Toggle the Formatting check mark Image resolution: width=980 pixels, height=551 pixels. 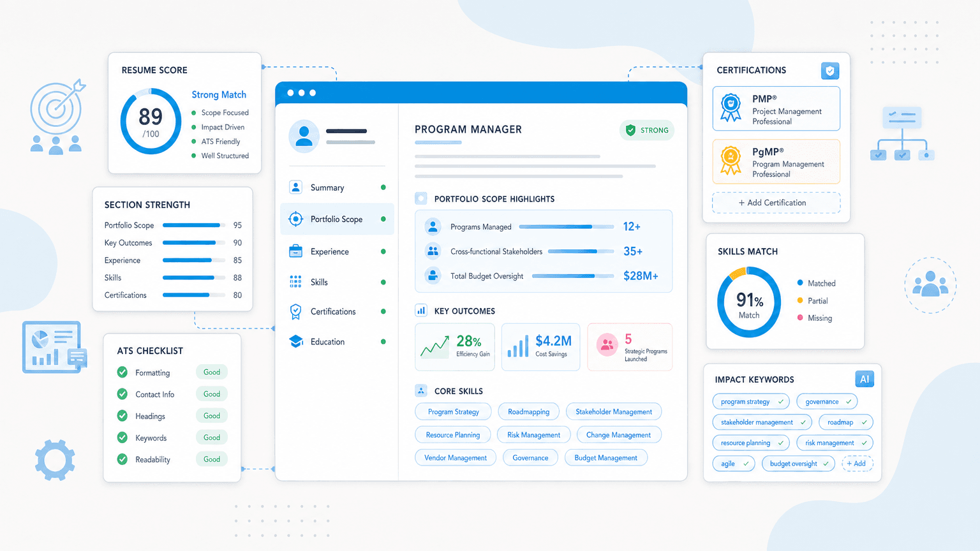pos(122,372)
